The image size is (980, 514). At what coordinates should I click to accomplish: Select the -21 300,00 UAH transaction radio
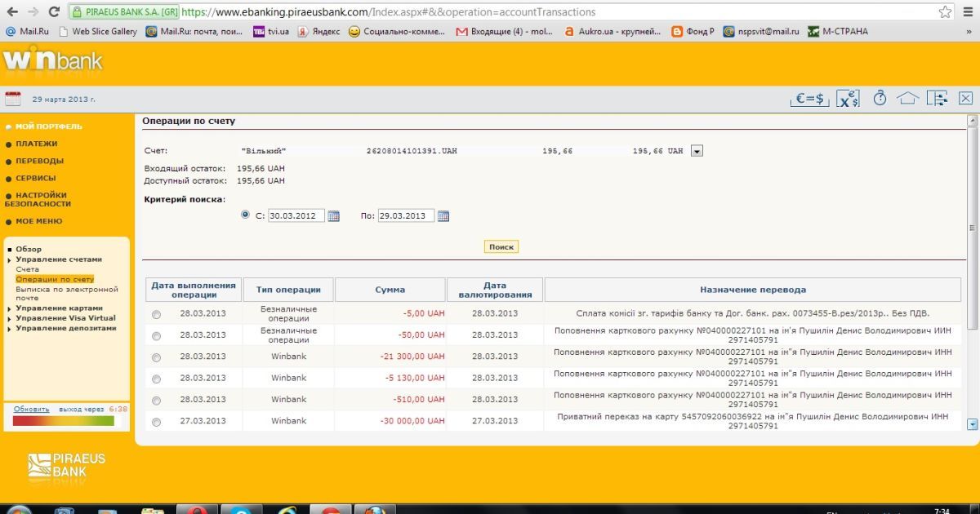point(156,357)
